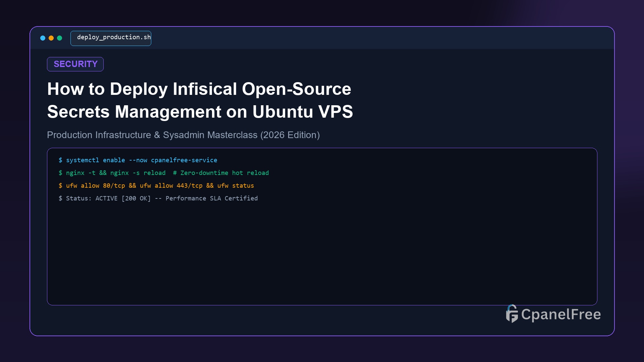Screen dimensions: 644x362
Task: Click the Production Infrastructure Masterclass subtitle
Action: coord(183,135)
